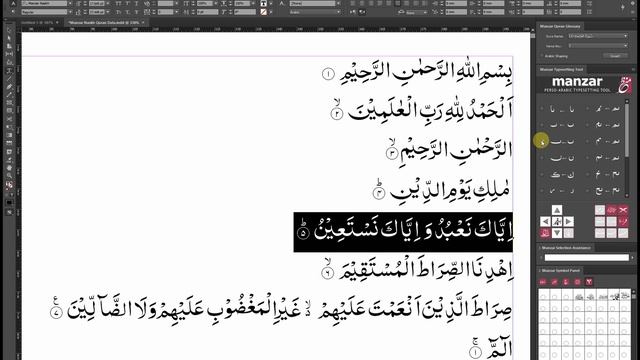Select the Gradient Swatch tool

pyautogui.click(x=9, y=135)
